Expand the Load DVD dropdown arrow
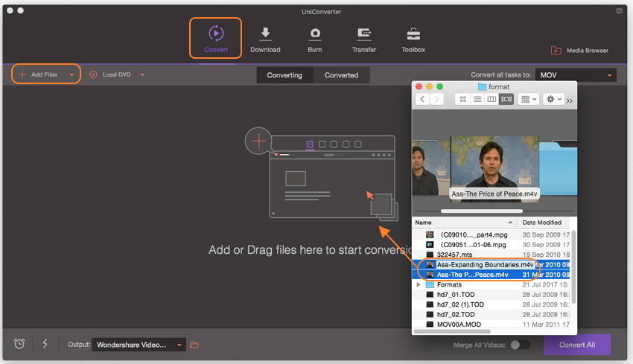633x364 pixels. 142,74
